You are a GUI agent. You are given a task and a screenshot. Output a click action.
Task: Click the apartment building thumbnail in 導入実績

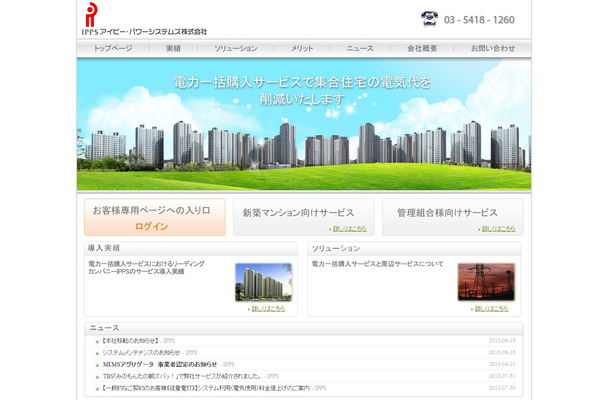pyautogui.click(x=263, y=282)
